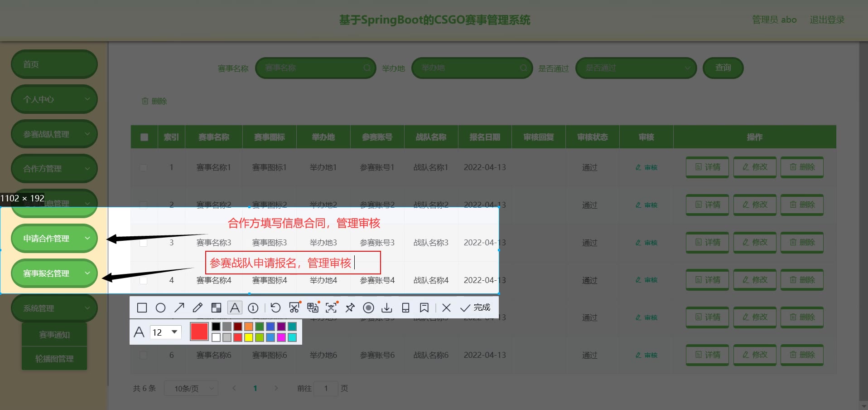Check the checkbox for row 1
The width and height of the screenshot is (868, 410).
tap(144, 167)
